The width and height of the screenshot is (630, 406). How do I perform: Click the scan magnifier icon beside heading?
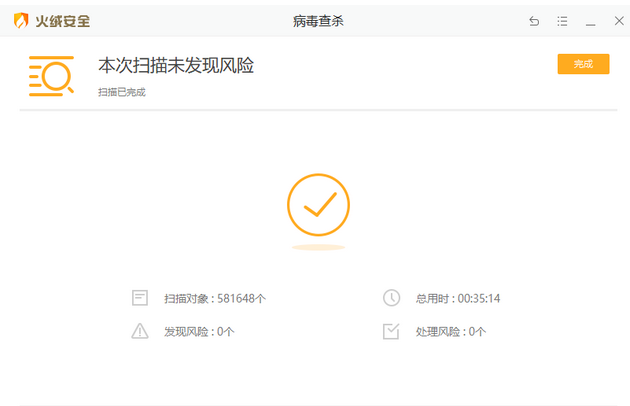click(51, 76)
